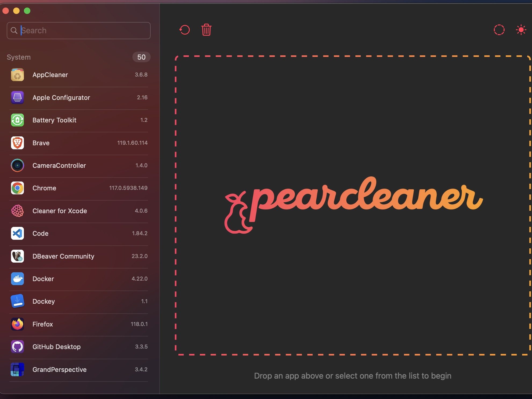Close the window with red button
The height and width of the screenshot is (399, 532).
6,11
